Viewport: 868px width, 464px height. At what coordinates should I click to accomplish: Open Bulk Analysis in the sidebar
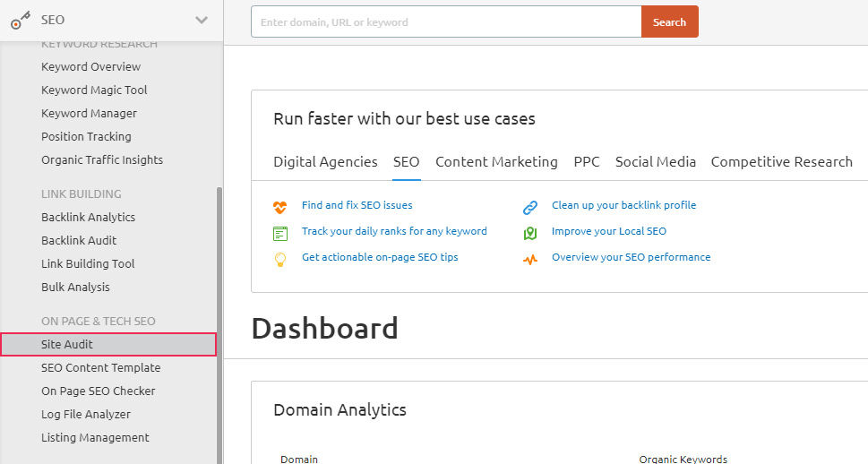[75, 288]
